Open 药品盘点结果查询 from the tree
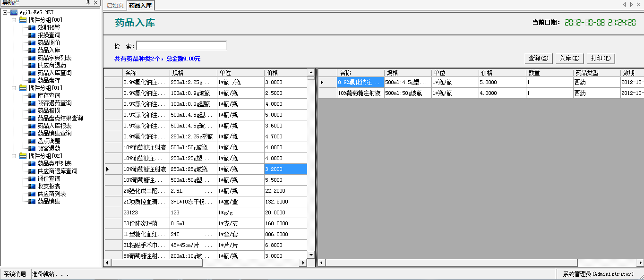The width and height of the screenshot is (644, 280). point(60,118)
